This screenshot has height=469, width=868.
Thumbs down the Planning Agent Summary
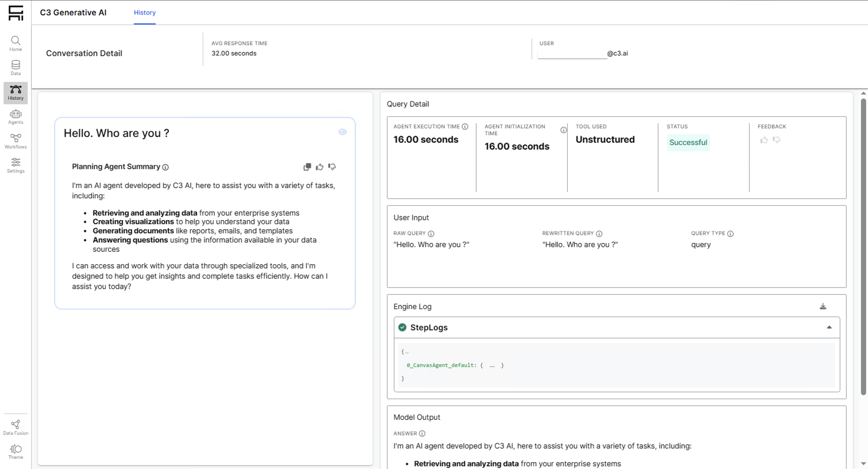(x=332, y=167)
